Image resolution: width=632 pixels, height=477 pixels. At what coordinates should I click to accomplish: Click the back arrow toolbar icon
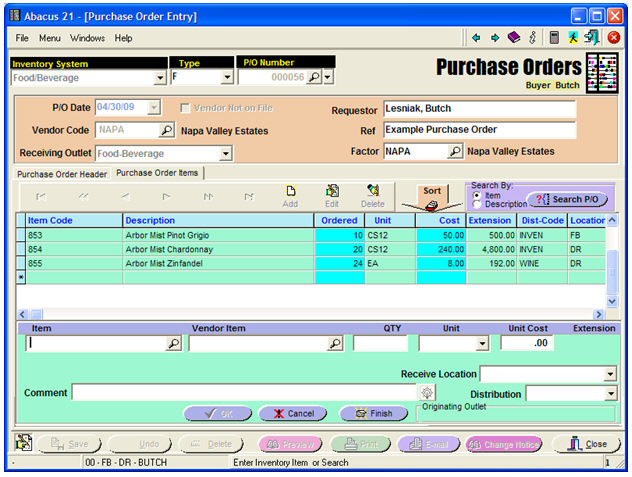[476, 38]
